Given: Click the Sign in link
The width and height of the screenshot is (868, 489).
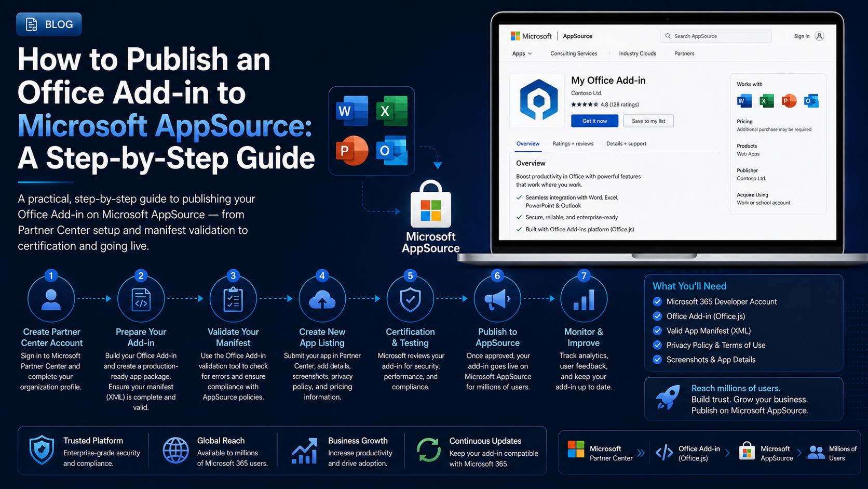Looking at the screenshot, I should click(x=802, y=36).
